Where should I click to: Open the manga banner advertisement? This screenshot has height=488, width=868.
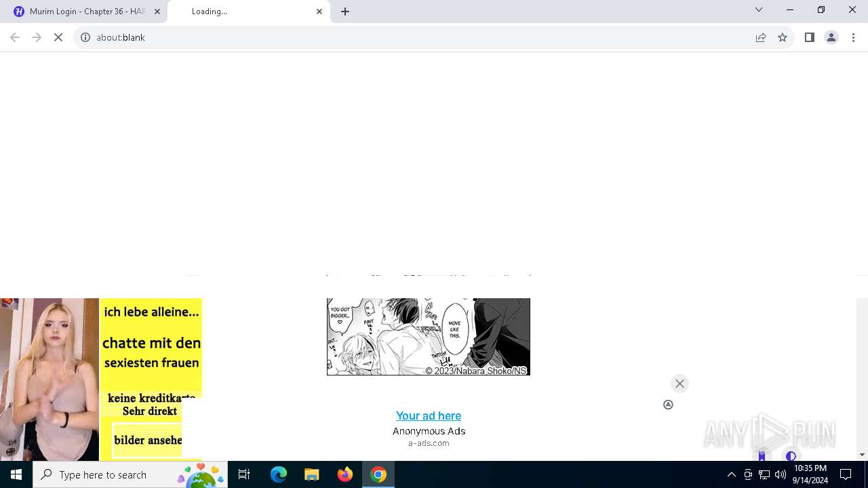(429, 337)
